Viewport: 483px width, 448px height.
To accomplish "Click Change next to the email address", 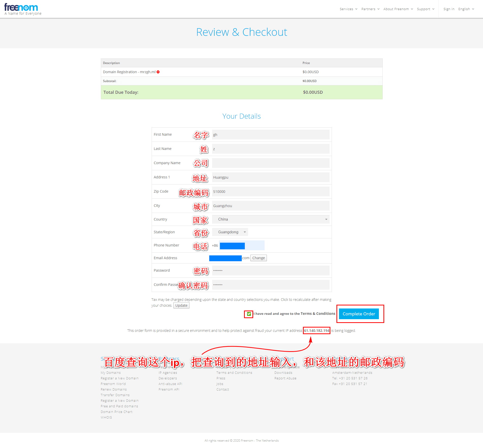I will 258,258.
